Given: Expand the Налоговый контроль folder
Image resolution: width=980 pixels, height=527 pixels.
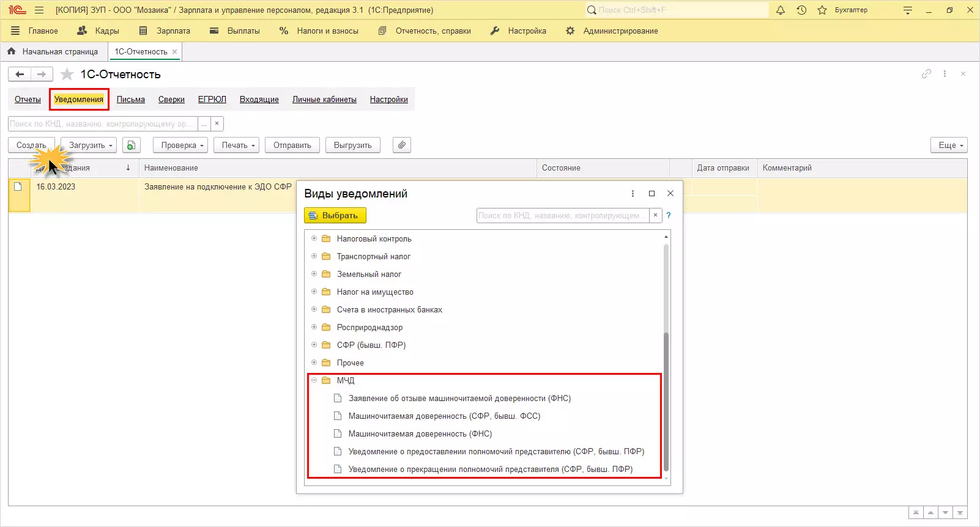Looking at the screenshot, I should (314, 238).
